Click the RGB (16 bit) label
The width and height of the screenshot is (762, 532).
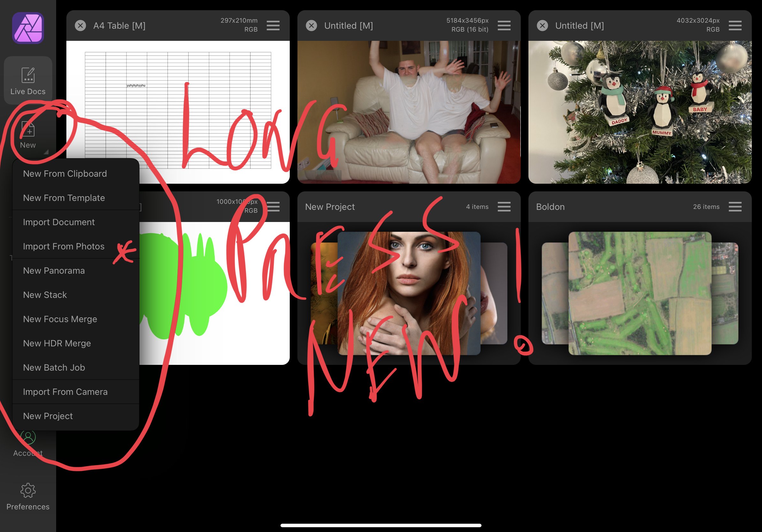(x=470, y=30)
